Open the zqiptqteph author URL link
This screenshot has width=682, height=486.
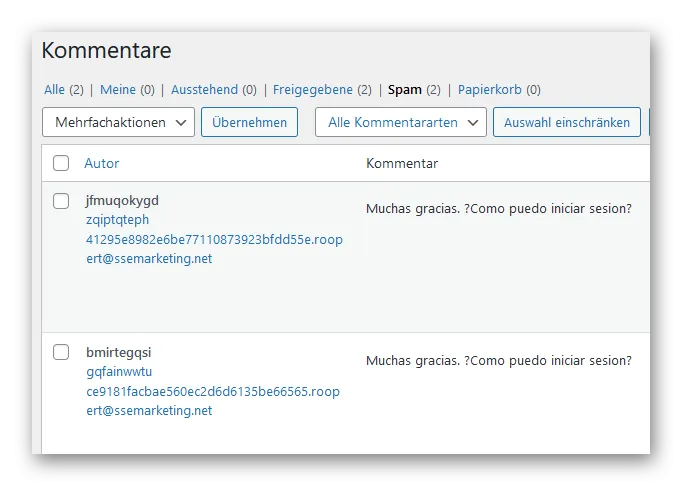tap(117, 220)
